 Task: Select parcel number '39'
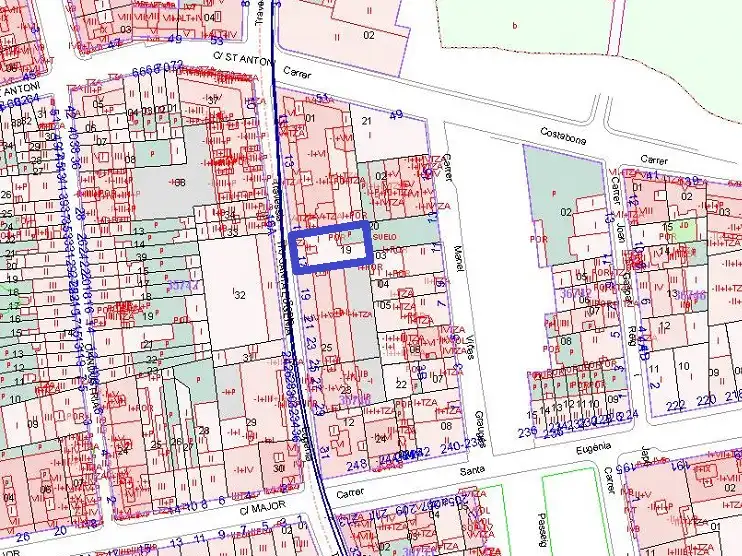click(x=141, y=257)
